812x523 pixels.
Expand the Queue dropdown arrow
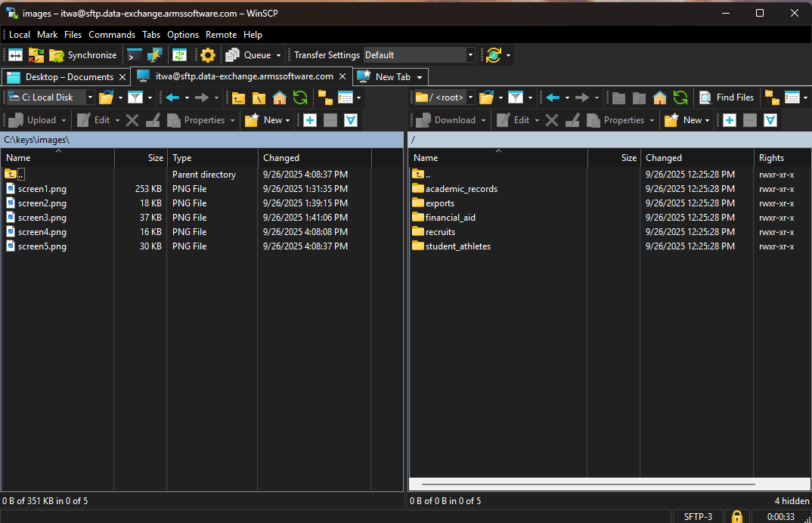[x=279, y=55]
